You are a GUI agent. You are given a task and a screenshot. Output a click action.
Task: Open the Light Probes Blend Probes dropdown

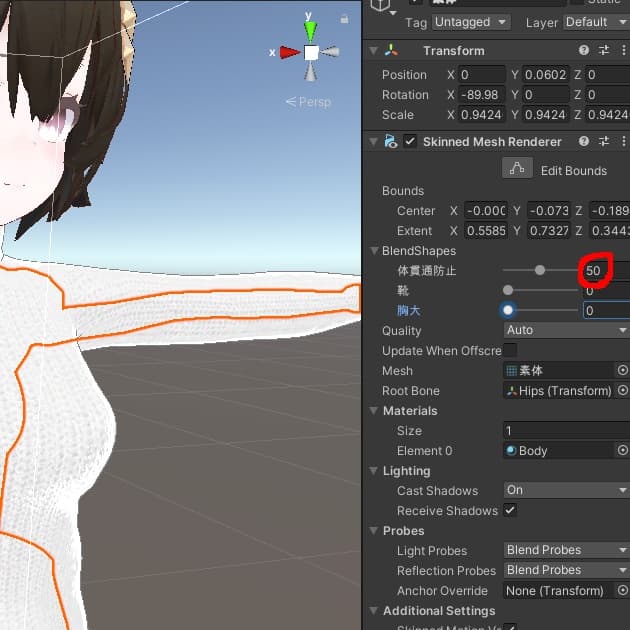tap(567, 550)
